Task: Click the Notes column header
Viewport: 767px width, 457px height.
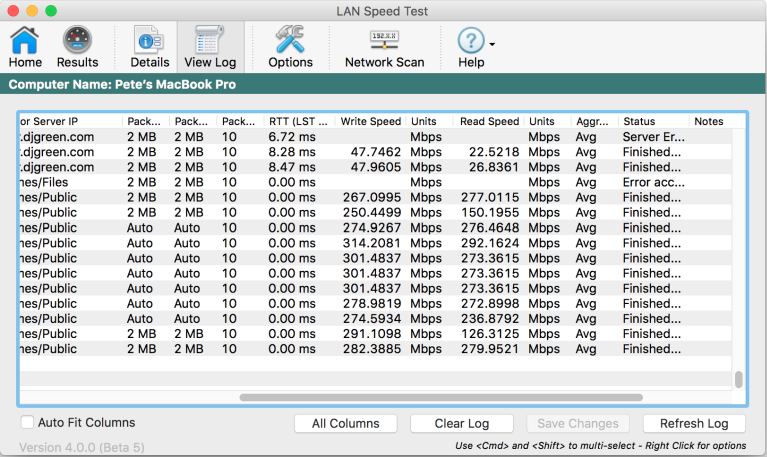Action: (x=708, y=121)
